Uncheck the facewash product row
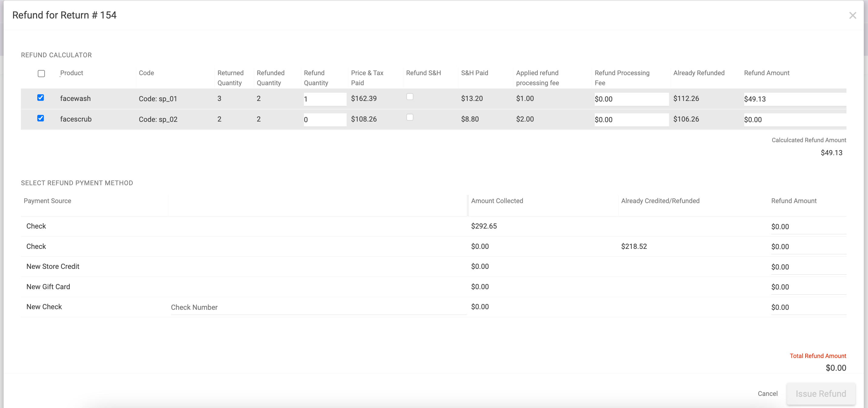Viewport: 868px width, 408px height. pos(41,98)
